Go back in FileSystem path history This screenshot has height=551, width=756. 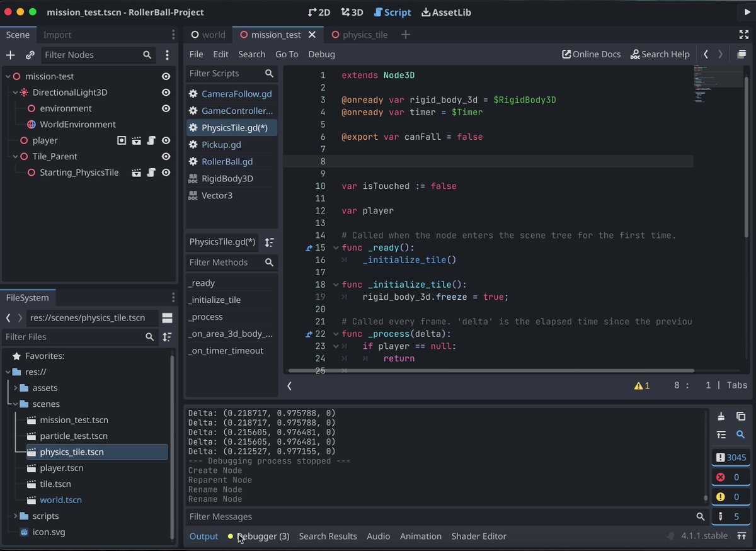[8, 317]
